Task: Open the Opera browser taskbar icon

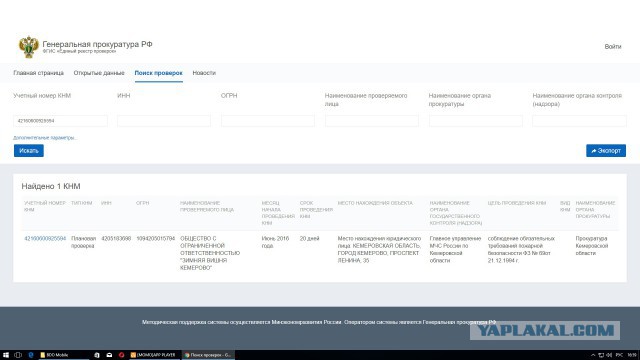Action: point(121,355)
